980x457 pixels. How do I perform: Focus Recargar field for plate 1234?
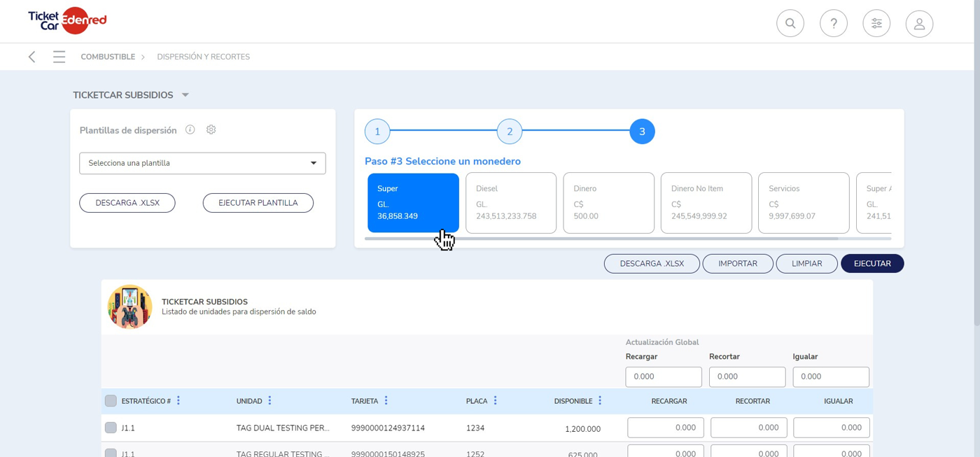tap(666, 428)
